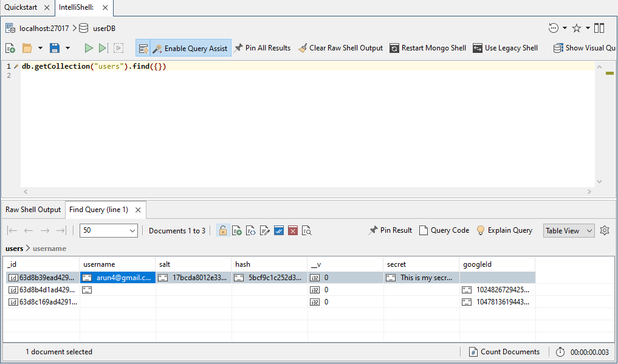Screen dimensions: 618x364
Task: Open the Table View dropdown
Action: (x=569, y=230)
